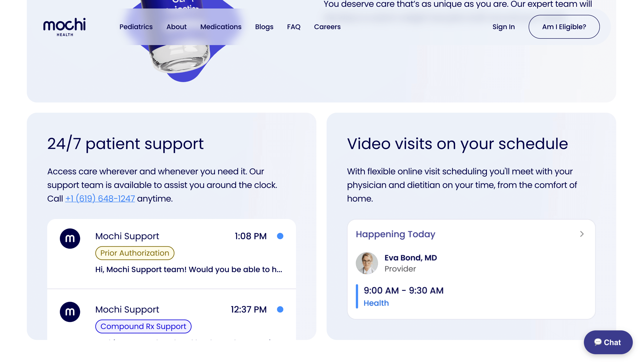Click the 'Happening Today' heading
This screenshot has width=643, height=364.
tap(395, 234)
